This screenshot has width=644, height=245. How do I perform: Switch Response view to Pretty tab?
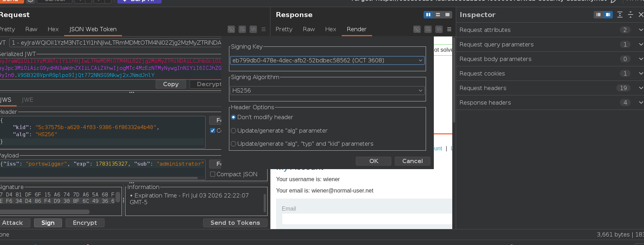tap(284, 29)
